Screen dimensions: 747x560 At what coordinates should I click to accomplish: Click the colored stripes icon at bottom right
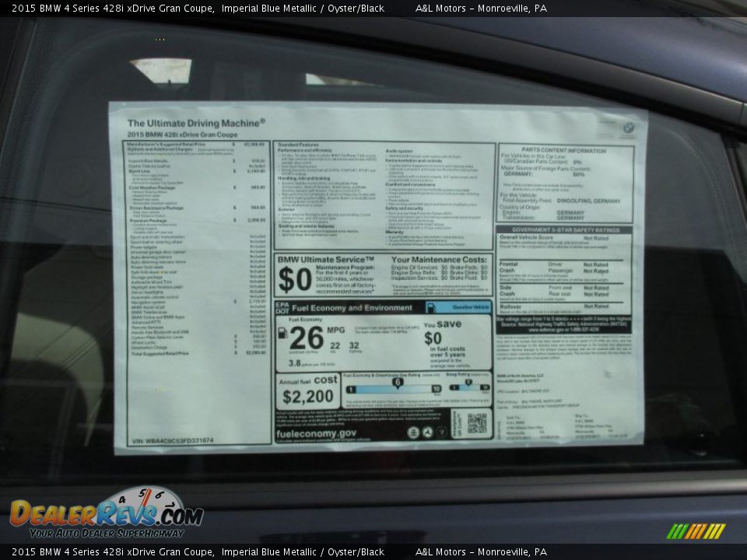[696, 531]
